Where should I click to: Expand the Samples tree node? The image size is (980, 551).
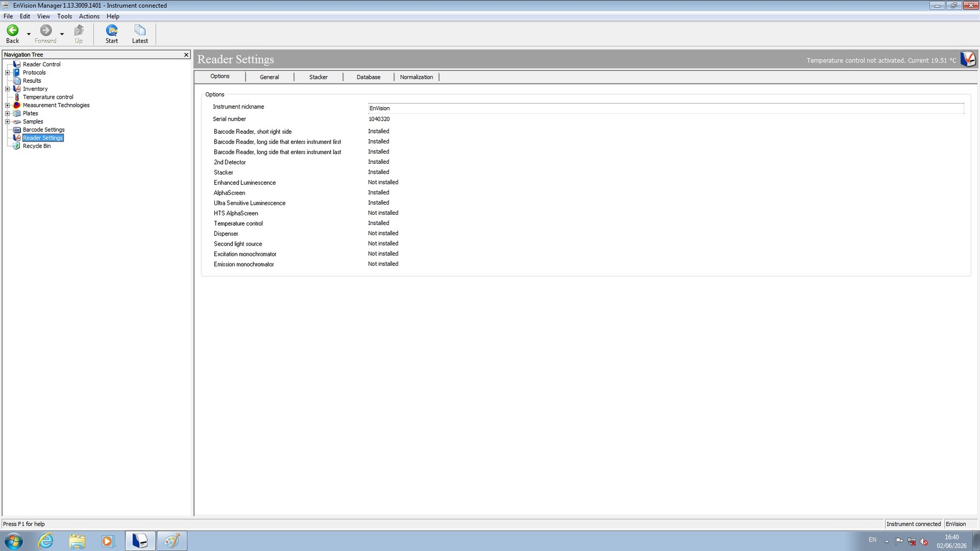point(7,121)
